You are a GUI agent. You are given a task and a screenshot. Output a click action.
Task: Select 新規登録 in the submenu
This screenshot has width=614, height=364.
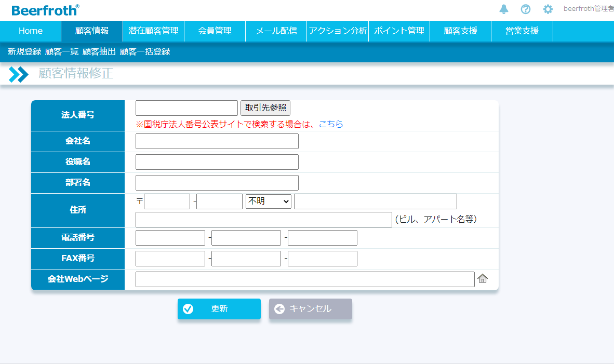tap(24, 52)
